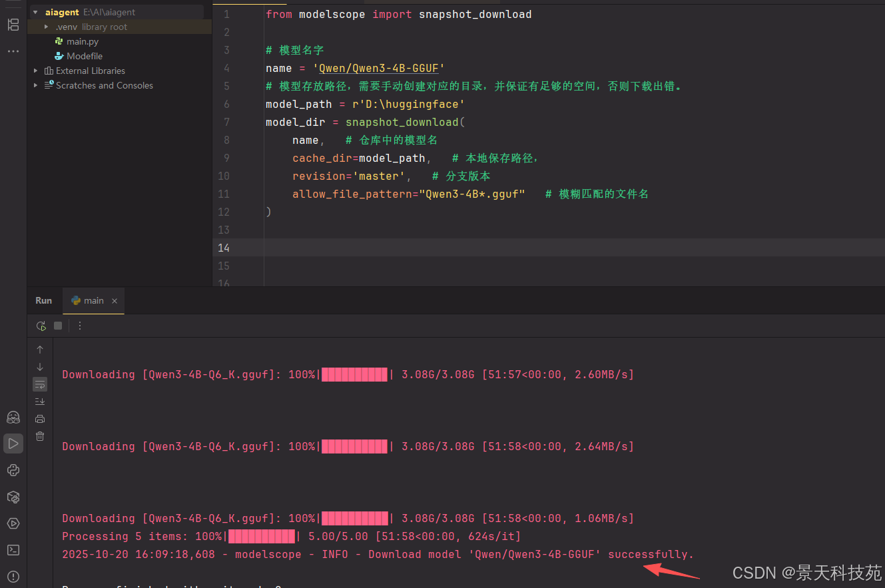885x588 pixels.
Task: Open the Run tool window icon
Action: [13, 443]
